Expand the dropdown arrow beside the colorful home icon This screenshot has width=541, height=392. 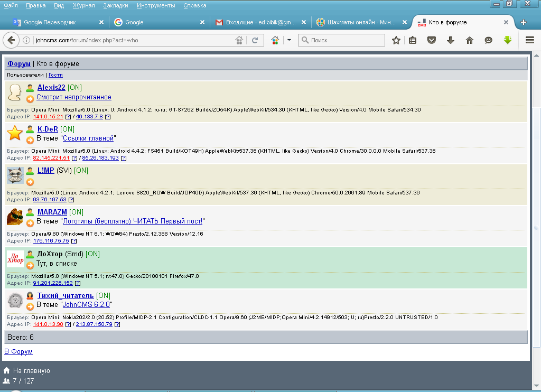point(289,40)
